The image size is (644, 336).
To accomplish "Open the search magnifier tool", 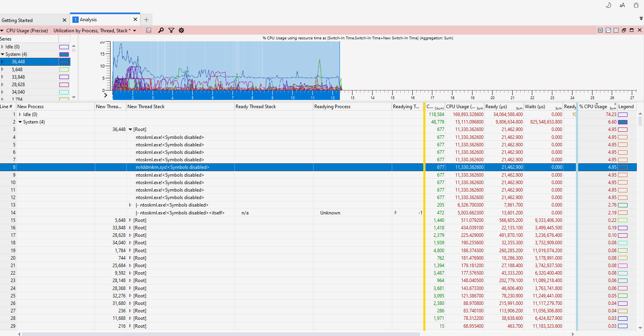I will tap(161, 30).
